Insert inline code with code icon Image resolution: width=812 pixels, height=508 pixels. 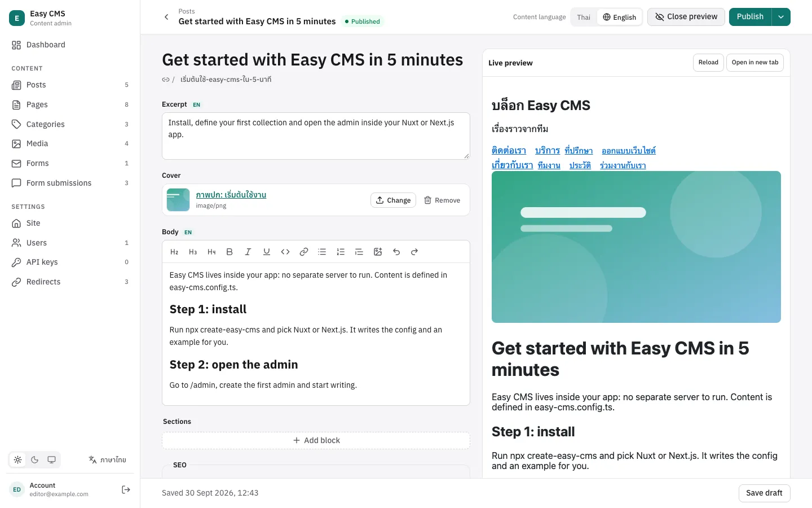(285, 252)
